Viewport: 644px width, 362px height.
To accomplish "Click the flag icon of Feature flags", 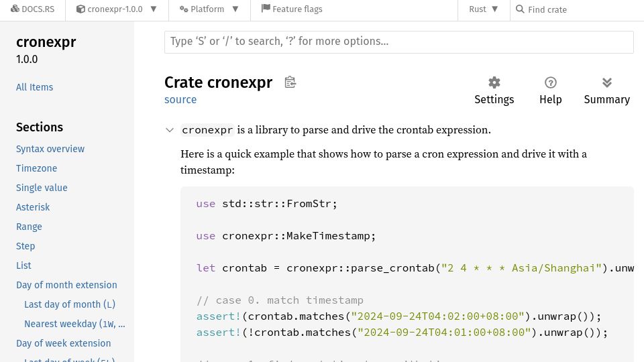I will pyautogui.click(x=266, y=8).
